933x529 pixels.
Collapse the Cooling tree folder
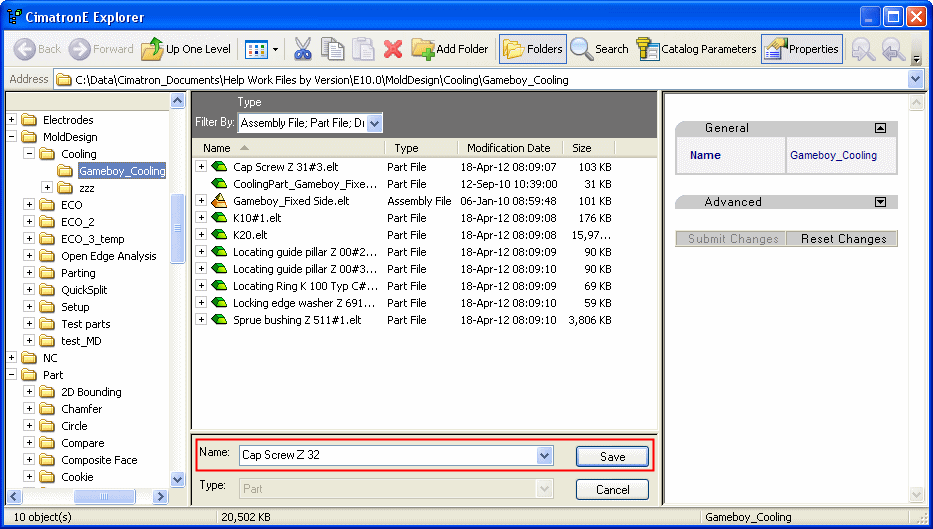point(29,154)
